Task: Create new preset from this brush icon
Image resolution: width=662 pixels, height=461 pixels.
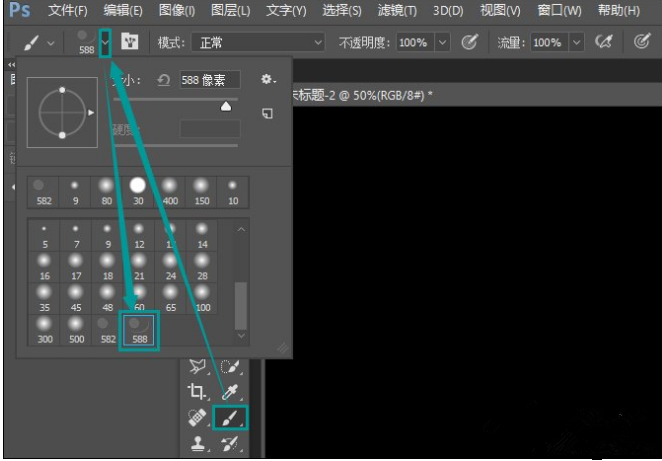Action: coord(267,113)
